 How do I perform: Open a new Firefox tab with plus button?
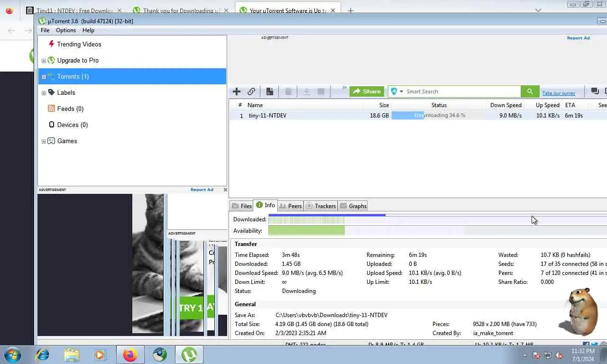click(x=350, y=10)
